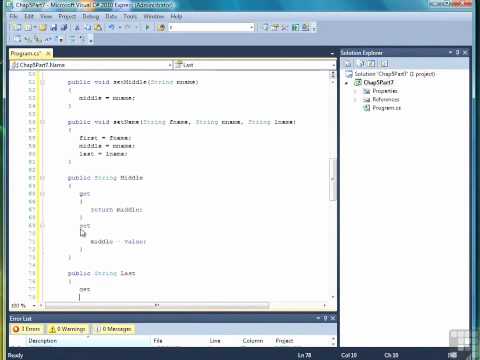The width and height of the screenshot is (480, 360).
Task: Collapse the setName method outline
Action: (x=42, y=122)
